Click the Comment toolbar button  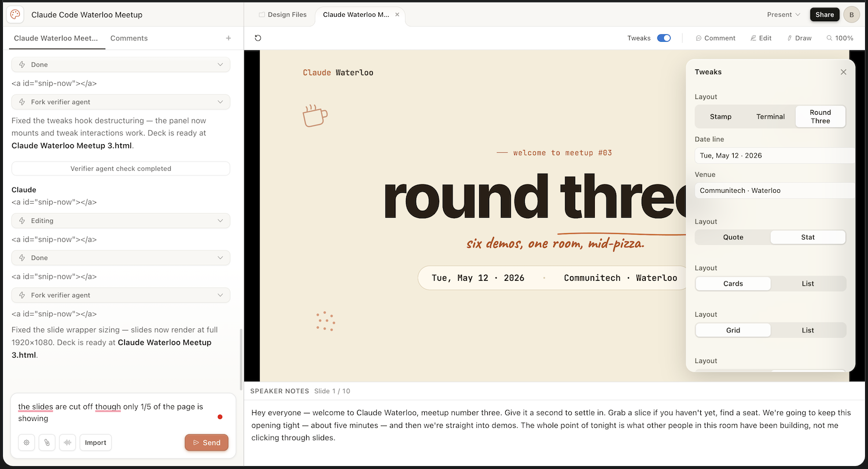click(x=715, y=38)
